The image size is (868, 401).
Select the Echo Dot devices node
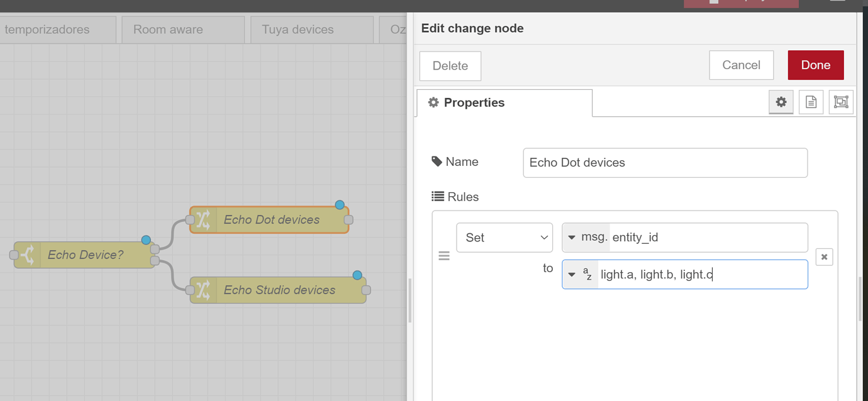pyautogui.click(x=272, y=220)
